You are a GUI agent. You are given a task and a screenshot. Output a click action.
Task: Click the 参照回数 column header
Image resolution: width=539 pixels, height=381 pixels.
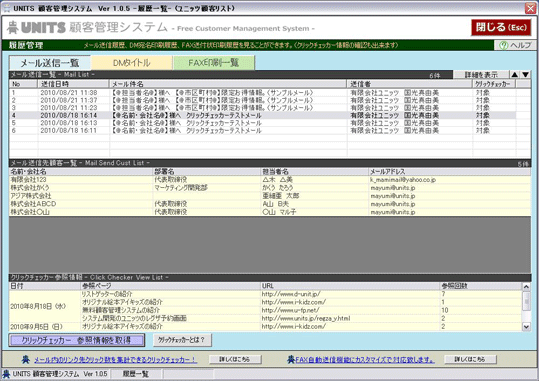click(x=481, y=286)
